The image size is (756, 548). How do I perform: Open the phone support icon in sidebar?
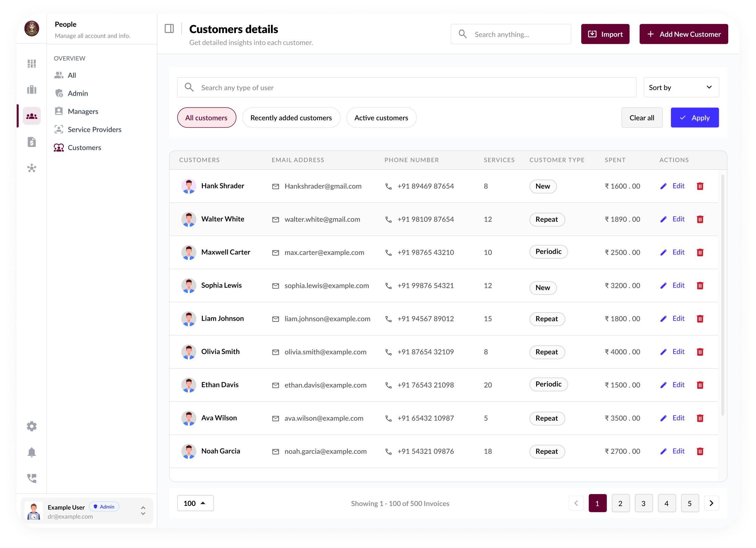coord(32,478)
